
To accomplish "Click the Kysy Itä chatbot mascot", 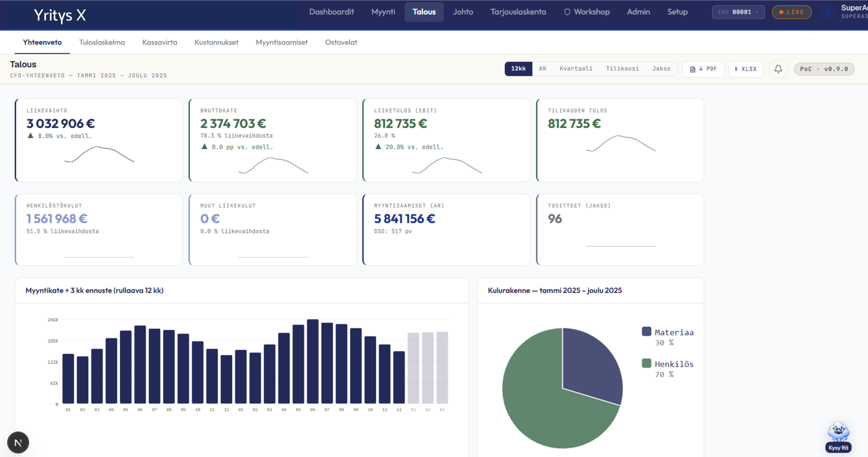I will [839, 436].
